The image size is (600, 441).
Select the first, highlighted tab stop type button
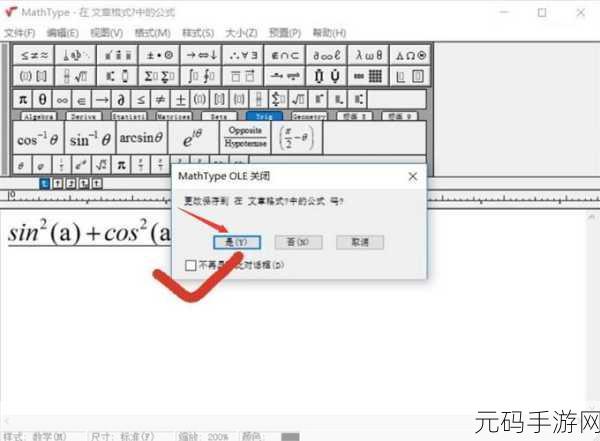[x=45, y=184]
